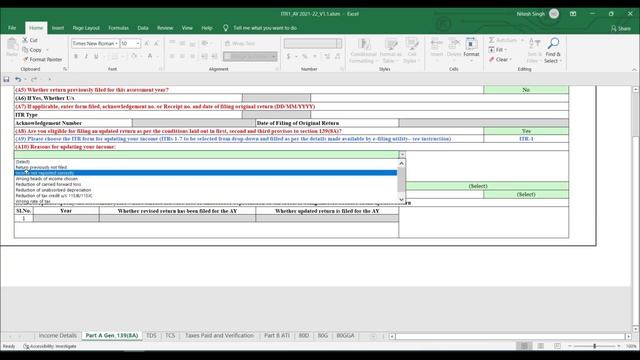Viewport: 640px width, 360px height.
Task: Open the number format dropdown
Action: (x=339, y=43)
